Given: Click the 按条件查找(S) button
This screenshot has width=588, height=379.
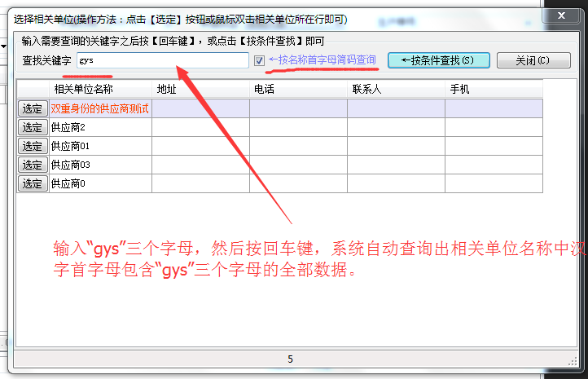Looking at the screenshot, I should tap(438, 60).
